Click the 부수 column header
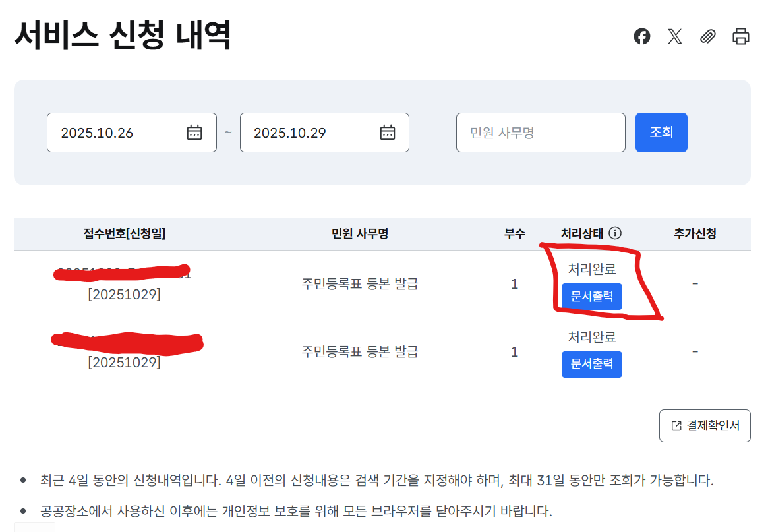The height and width of the screenshot is (532, 768). pyautogui.click(x=514, y=233)
